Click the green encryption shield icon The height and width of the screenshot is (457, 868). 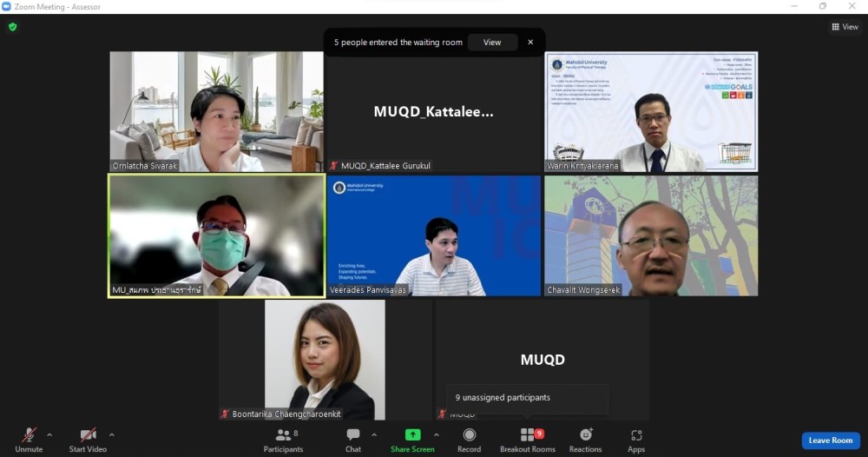(x=12, y=27)
